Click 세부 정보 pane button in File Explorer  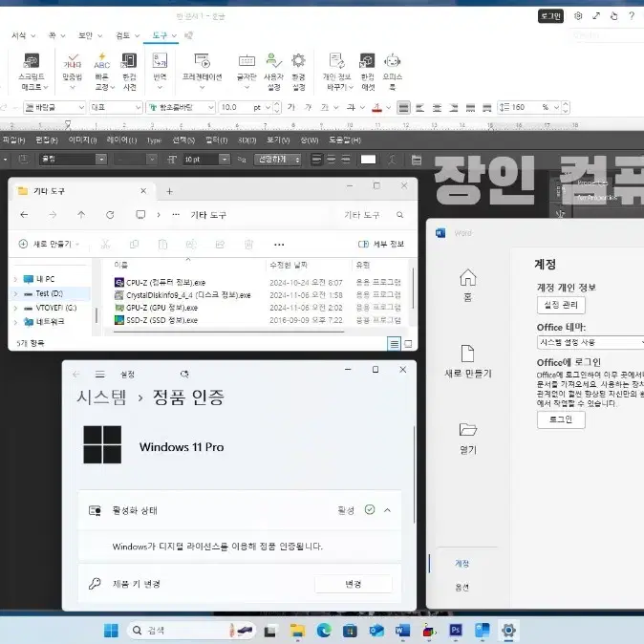(x=381, y=245)
